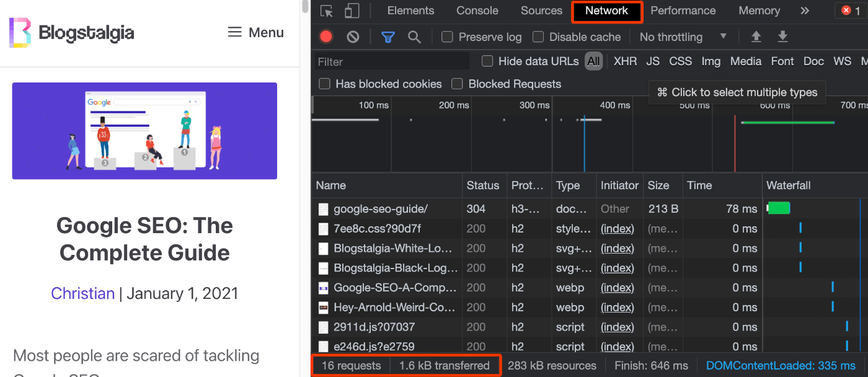
Task: Check Has blocked cookies
Action: point(324,84)
